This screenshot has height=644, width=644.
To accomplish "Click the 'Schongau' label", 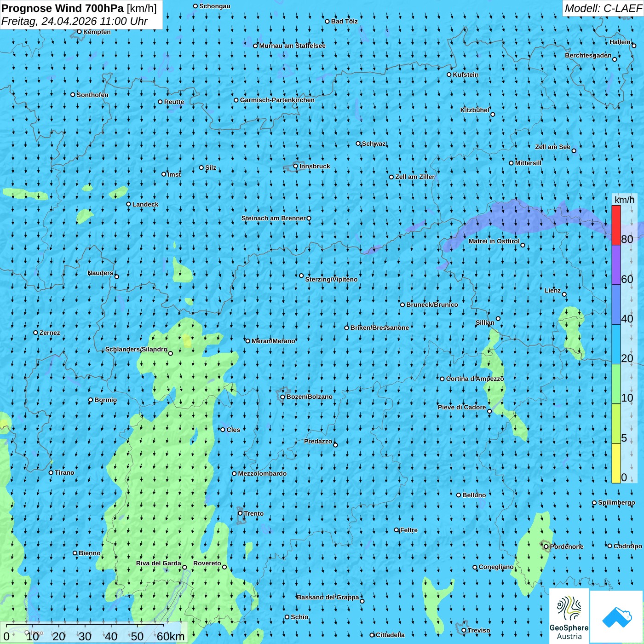I will [215, 6].
